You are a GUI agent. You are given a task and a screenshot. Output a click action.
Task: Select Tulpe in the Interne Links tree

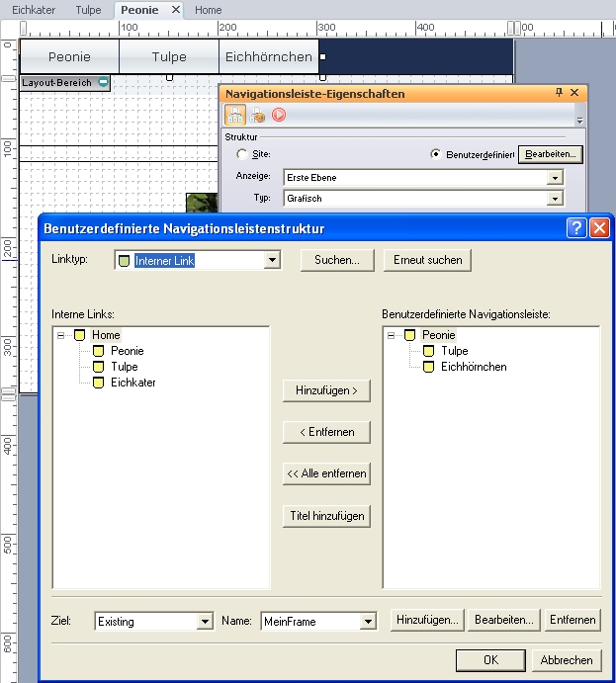[124, 367]
